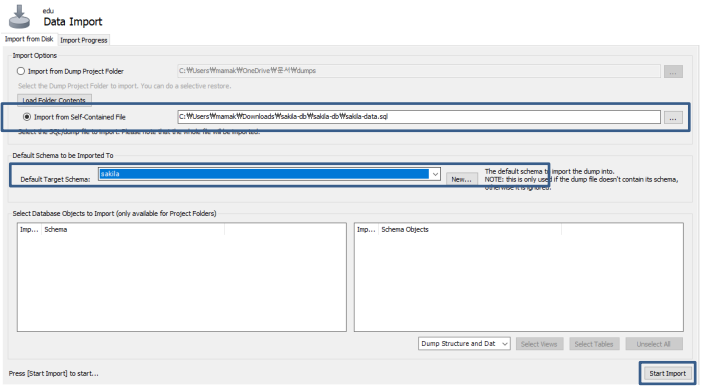Open the Import from Disk tab
The height and width of the screenshot is (387, 702).
click(x=29, y=39)
